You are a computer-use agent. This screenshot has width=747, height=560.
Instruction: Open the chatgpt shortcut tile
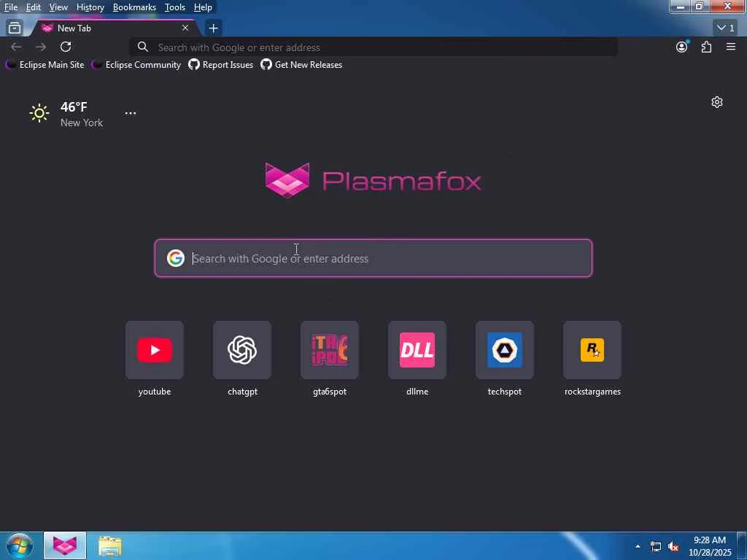(x=242, y=350)
